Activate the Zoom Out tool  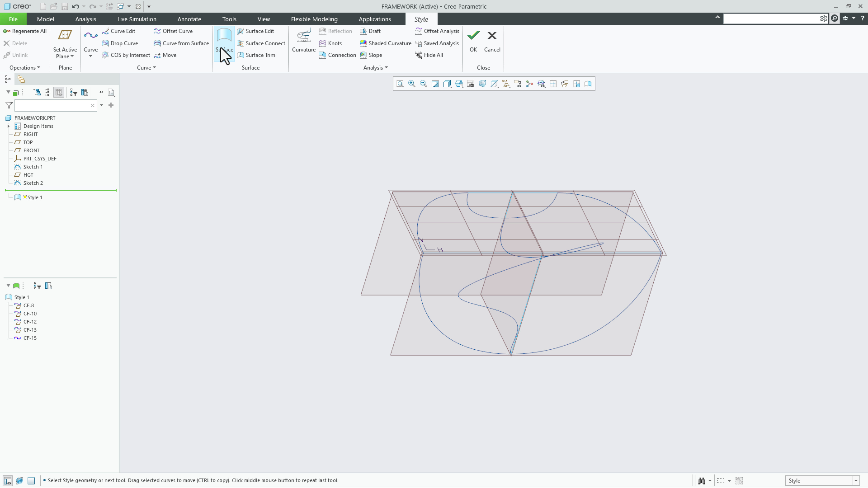click(423, 84)
